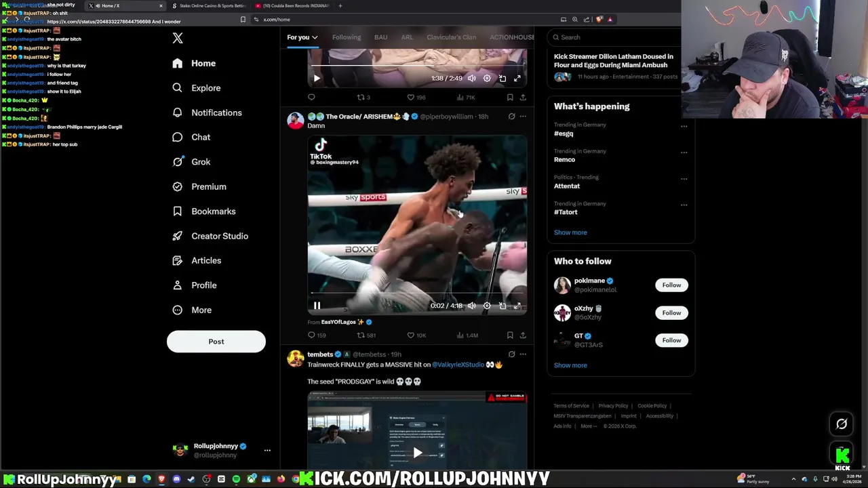Screen dimensions: 868x488
Task: Show more under What's happening
Action: point(570,232)
